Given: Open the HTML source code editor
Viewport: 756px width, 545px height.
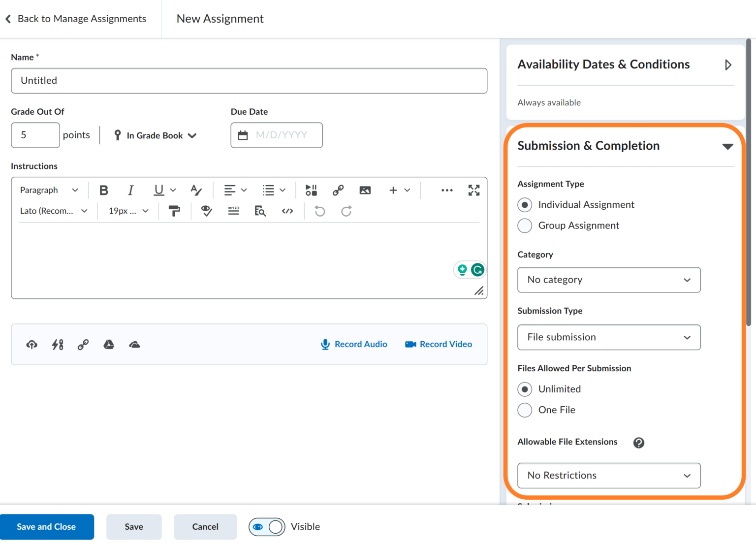Looking at the screenshot, I should tap(287, 211).
